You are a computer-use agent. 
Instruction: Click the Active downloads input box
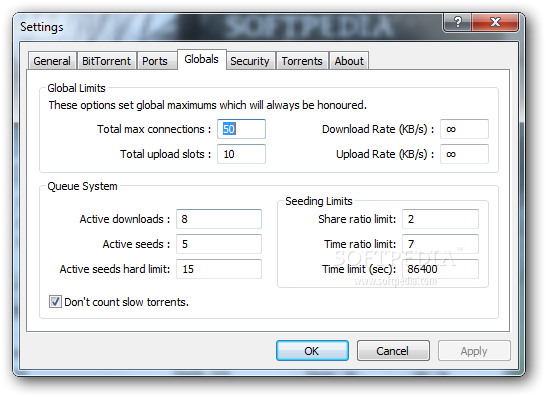pos(219,219)
